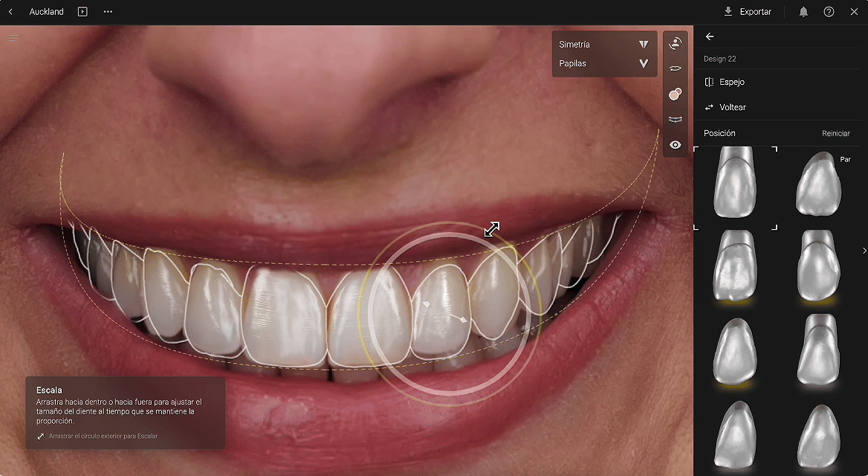Open the help question mark icon
Screen dimensions: 868x476
829,12
